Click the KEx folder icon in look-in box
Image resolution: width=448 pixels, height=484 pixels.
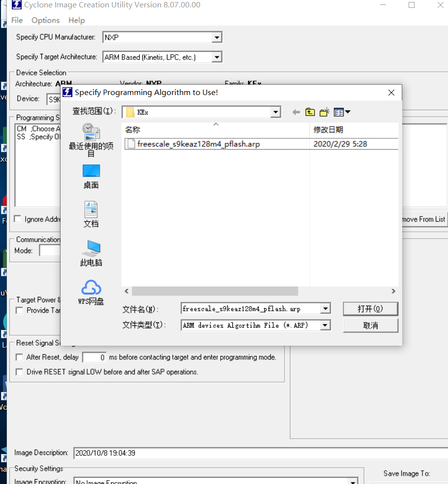pos(130,112)
